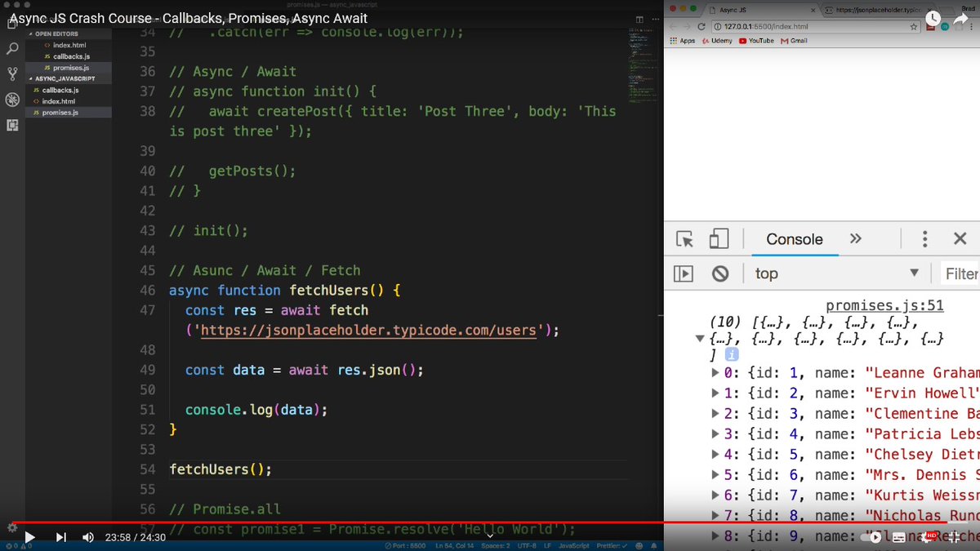Skip to next video
Screen dimensions: 980x551
tap(61, 537)
